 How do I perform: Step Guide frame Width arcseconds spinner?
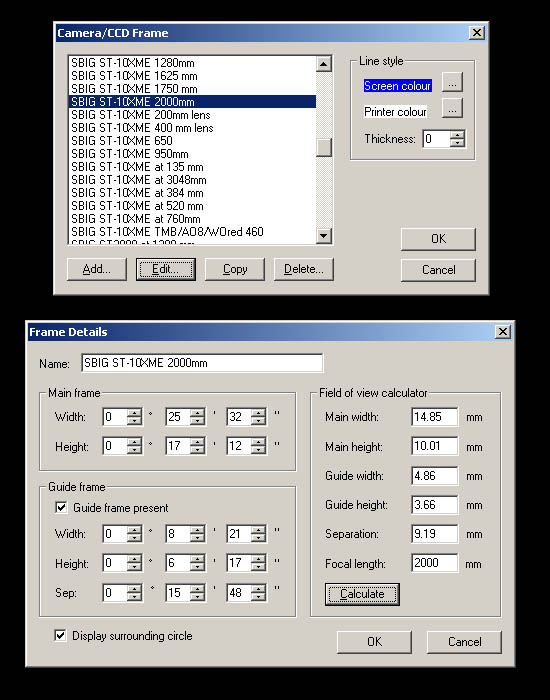[258, 534]
